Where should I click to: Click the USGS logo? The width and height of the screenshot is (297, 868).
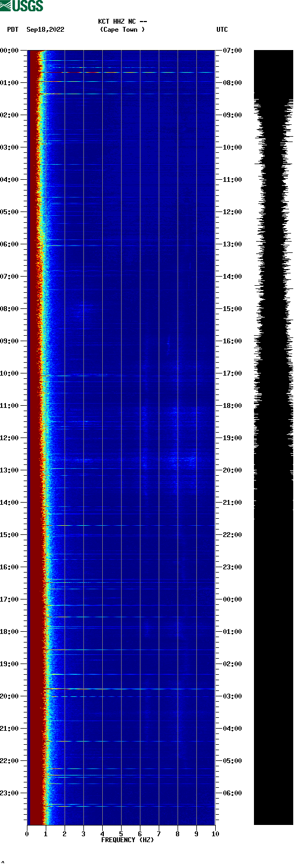point(22,6)
